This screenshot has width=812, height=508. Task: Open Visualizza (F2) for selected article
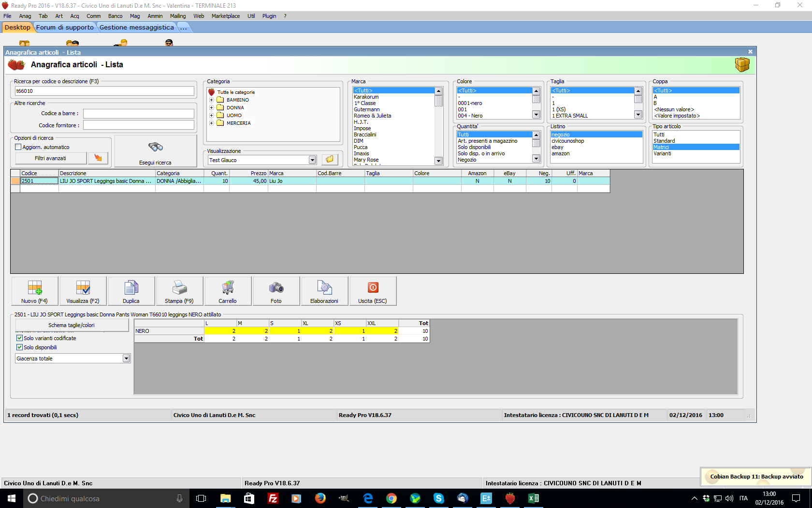coord(83,291)
